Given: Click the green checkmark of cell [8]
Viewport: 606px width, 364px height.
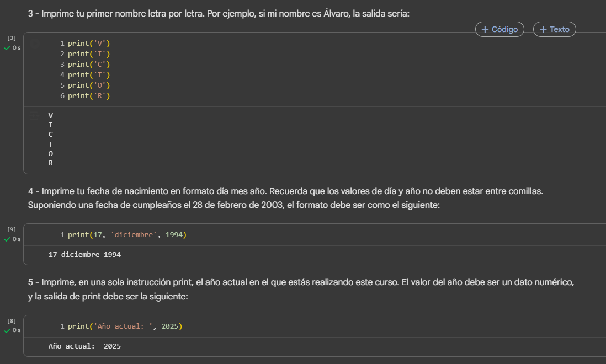Looking at the screenshot, I should [x=7, y=331].
